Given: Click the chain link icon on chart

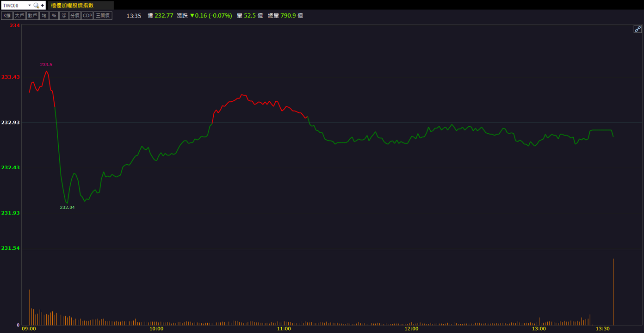Looking at the screenshot, I should [x=638, y=29].
